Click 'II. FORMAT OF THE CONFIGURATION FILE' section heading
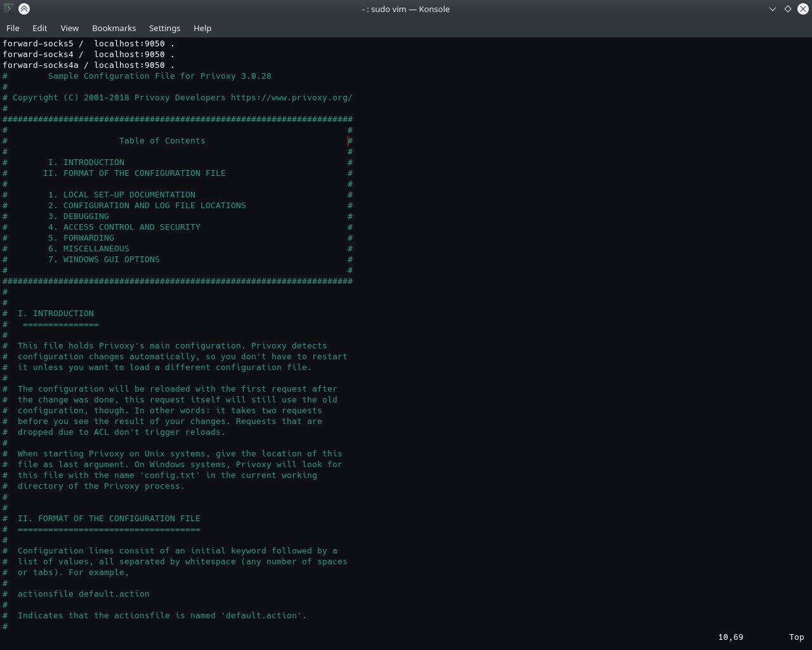812x650 pixels. coord(109,519)
